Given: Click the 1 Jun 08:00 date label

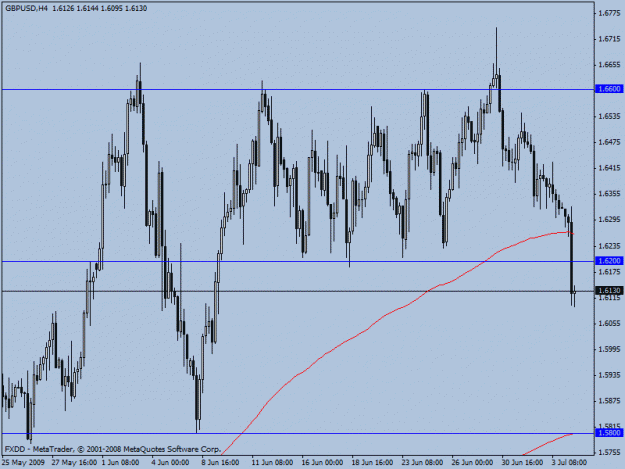Looking at the screenshot, I should [120, 463].
